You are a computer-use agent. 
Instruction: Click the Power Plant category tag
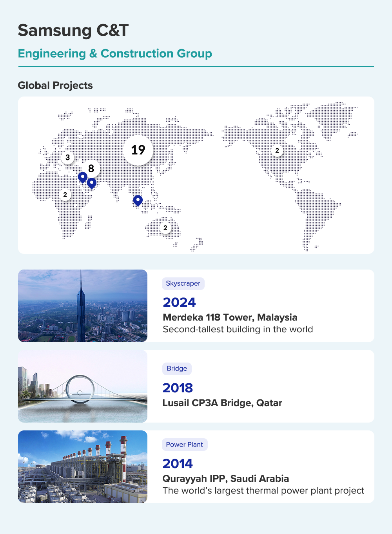(x=185, y=445)
